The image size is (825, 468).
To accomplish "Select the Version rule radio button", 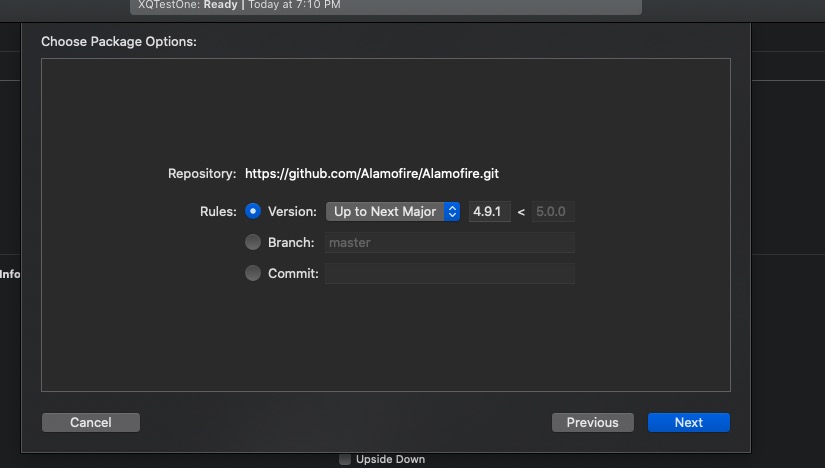I will pyautogui.click(x=253, y=211).
